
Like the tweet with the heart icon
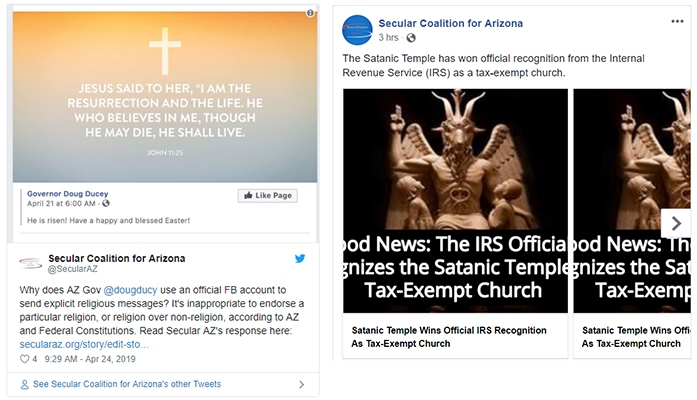(x=23, y=358)
